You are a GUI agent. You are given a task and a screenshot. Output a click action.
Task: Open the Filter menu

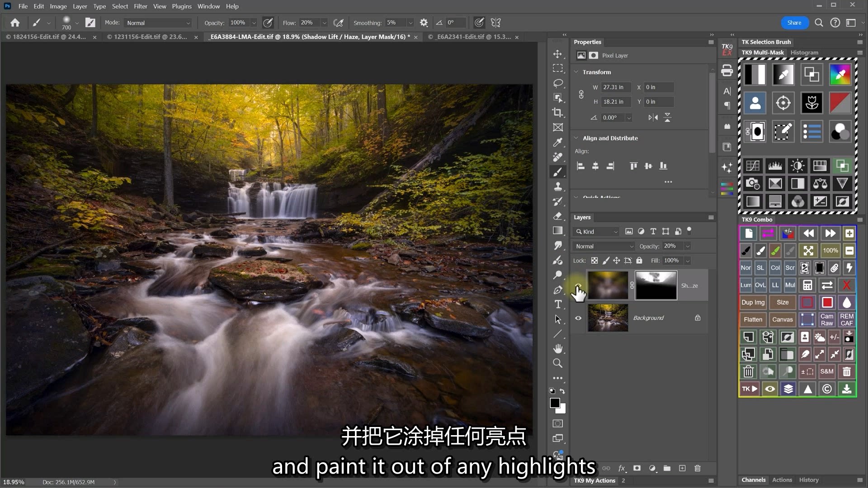coord(140,6)
